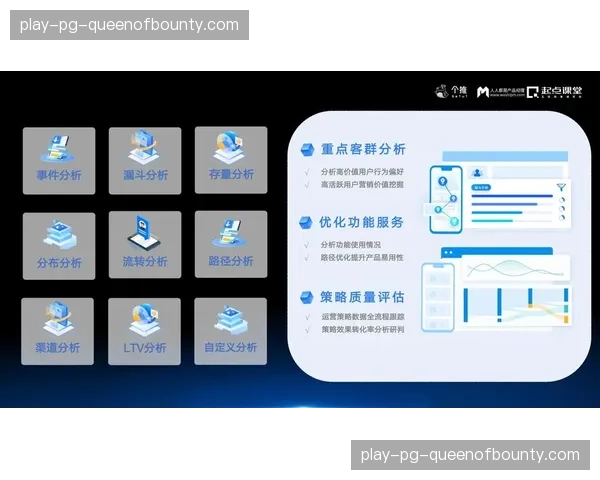Open the 分布分析 distribution tile

tap(59, 246)
